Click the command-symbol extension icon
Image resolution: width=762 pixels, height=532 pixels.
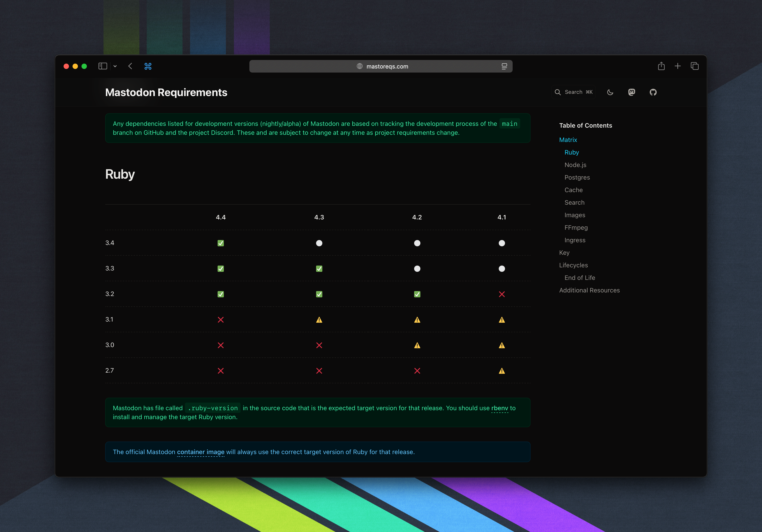click(x=148, y=66)
